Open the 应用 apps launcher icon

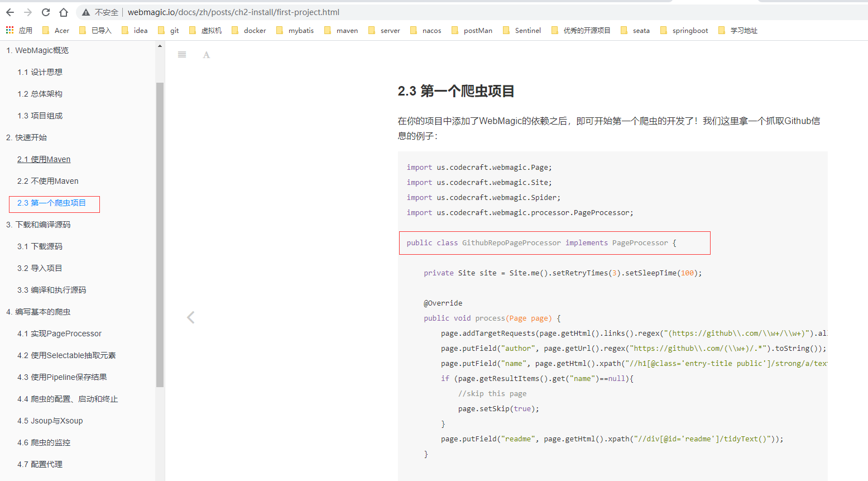9,30
